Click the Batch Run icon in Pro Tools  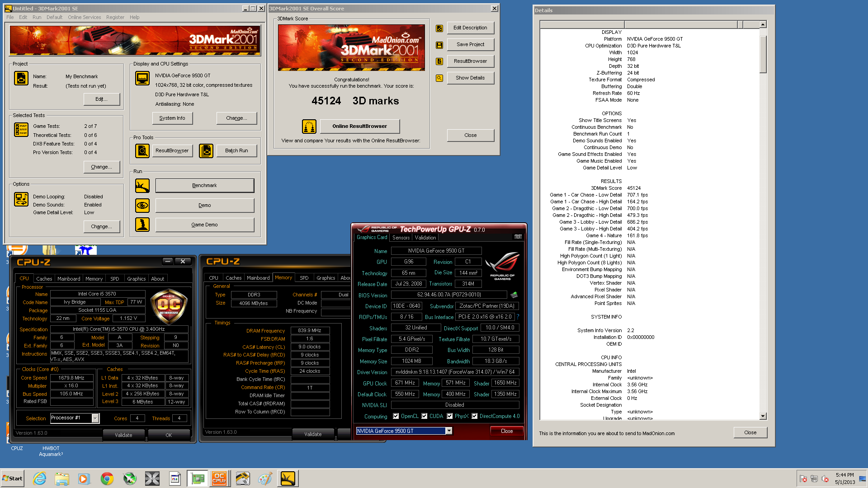pyautogui.click(x=206, y=150)
